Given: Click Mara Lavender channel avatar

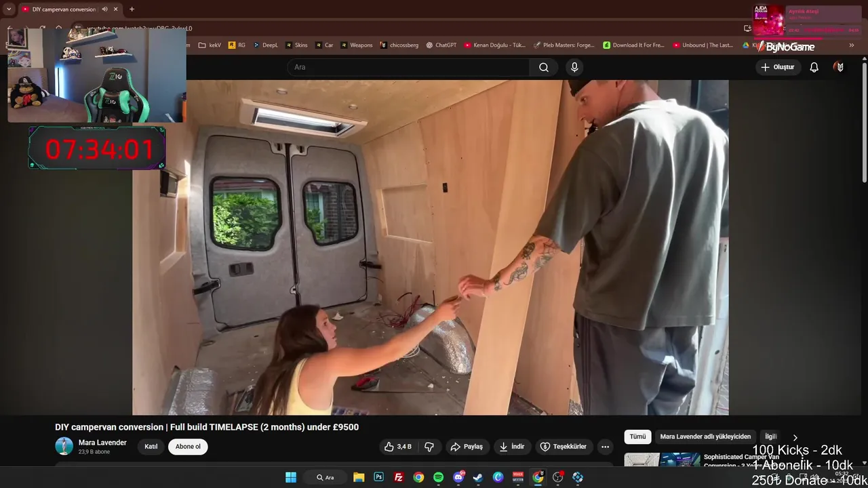Looking at the screenshot, I should 64,446.
